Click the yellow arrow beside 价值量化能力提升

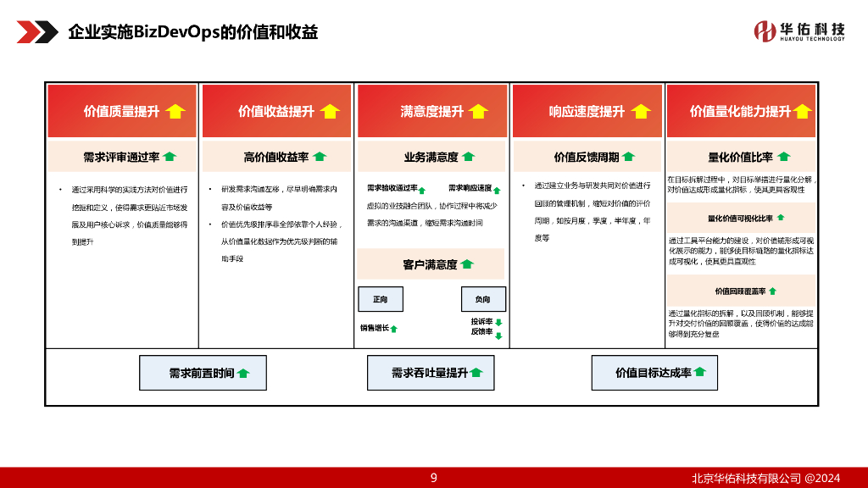pos(802,111)
